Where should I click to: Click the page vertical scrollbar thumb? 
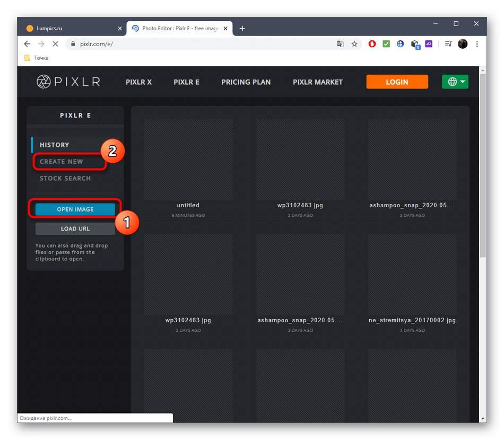tap(482, 165)
